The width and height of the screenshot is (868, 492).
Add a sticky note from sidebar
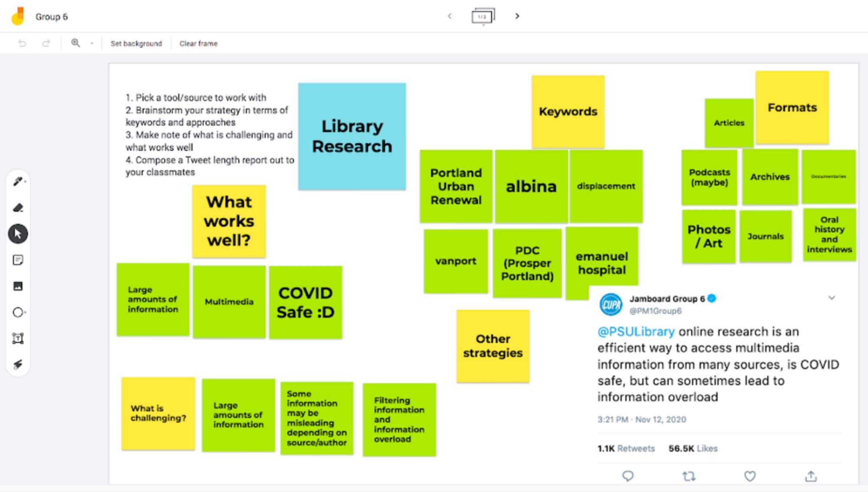[x=18, y=260]
